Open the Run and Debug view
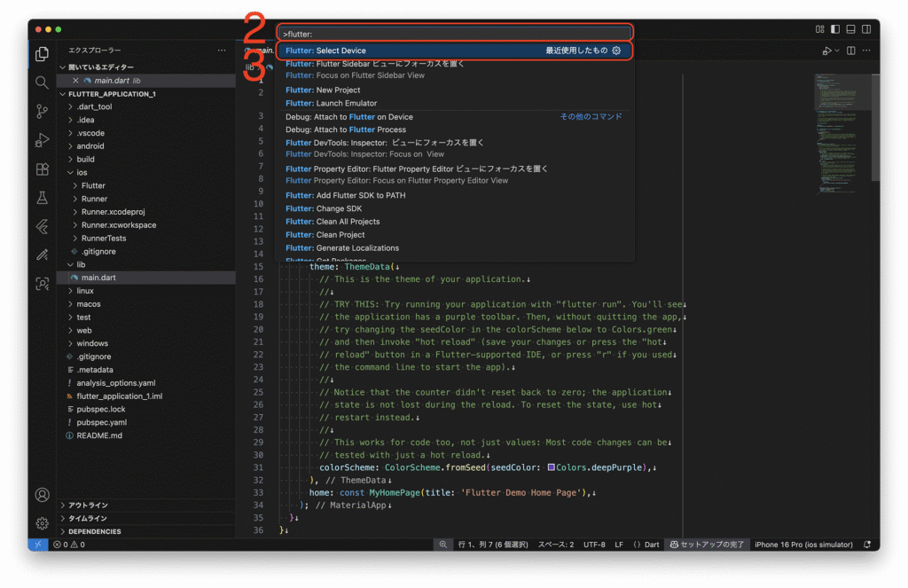Image resolution: width=908 pixels, height=588 pixels. click(x=42, y=140)
